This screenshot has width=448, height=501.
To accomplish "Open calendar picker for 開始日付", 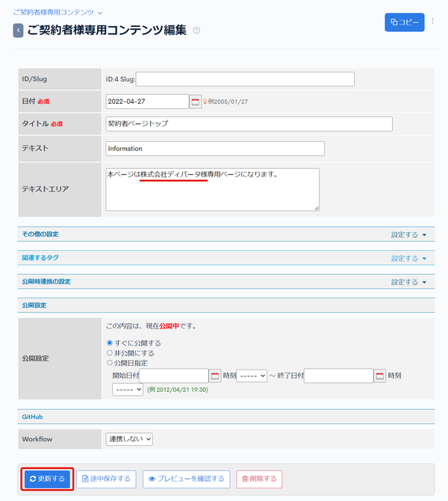I will click(x=215, y=376).
